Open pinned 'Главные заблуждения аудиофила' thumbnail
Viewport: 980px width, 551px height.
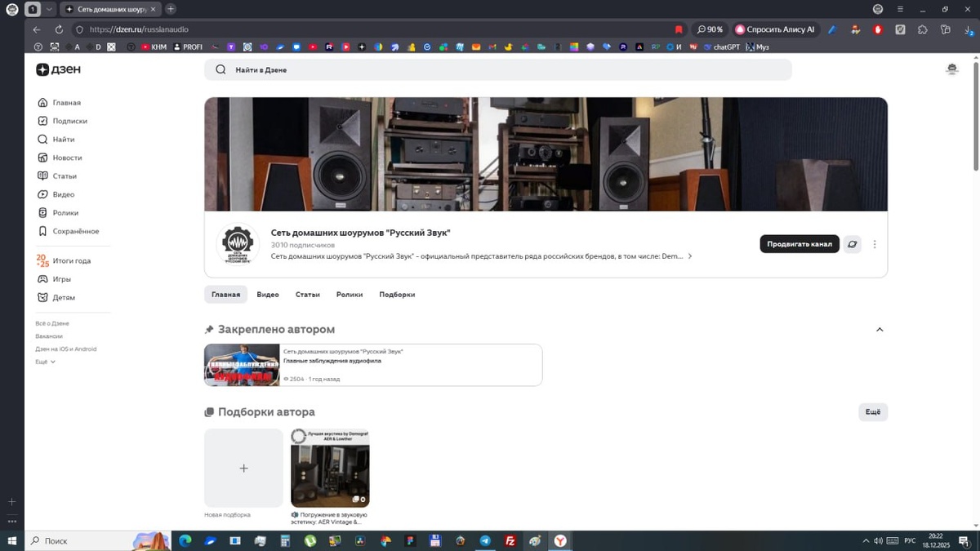pos(242,365)
